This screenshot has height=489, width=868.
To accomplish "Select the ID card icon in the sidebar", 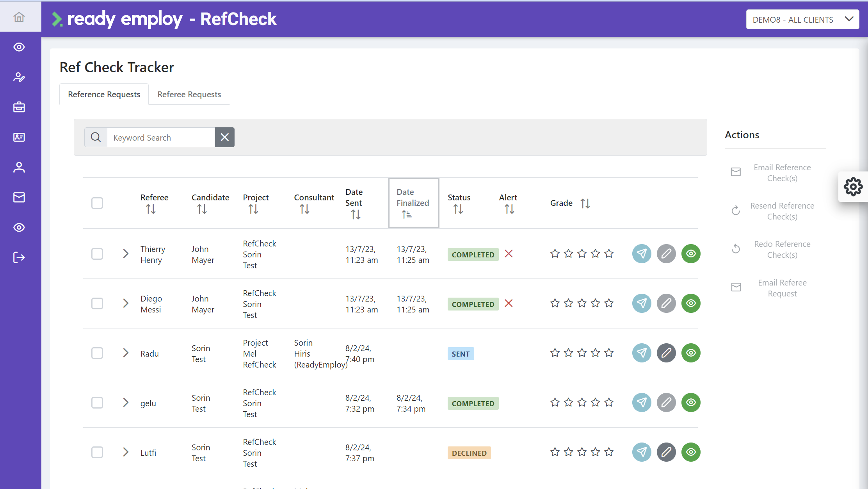I will pyautogui.click(x=19, y=137).
